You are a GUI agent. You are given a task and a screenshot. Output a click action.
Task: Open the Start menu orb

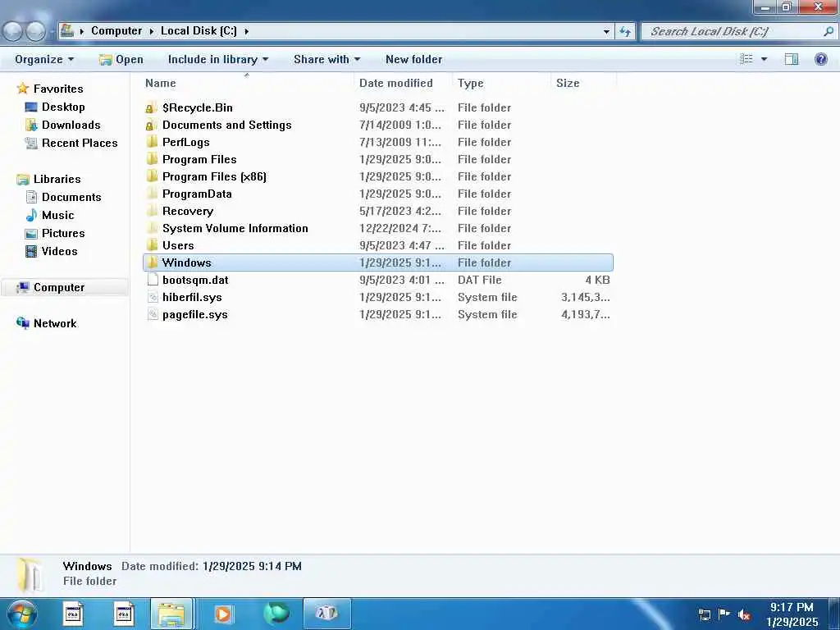tap(22, 614)
